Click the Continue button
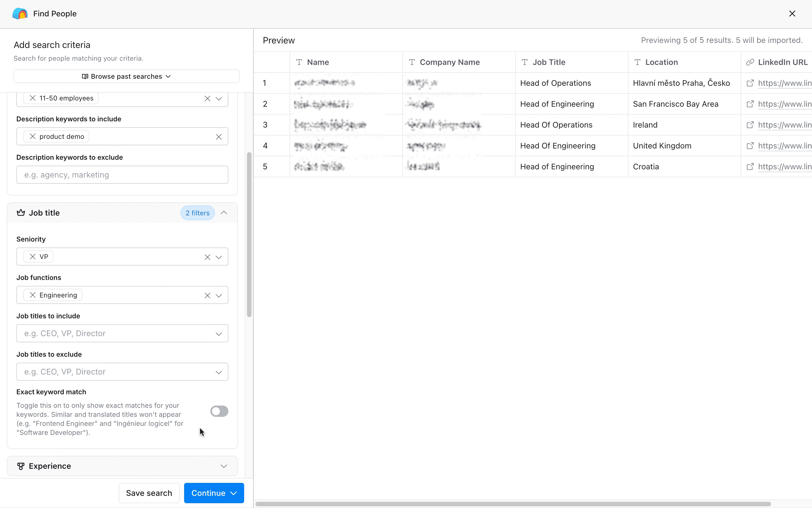 click(x=214, y=493)
